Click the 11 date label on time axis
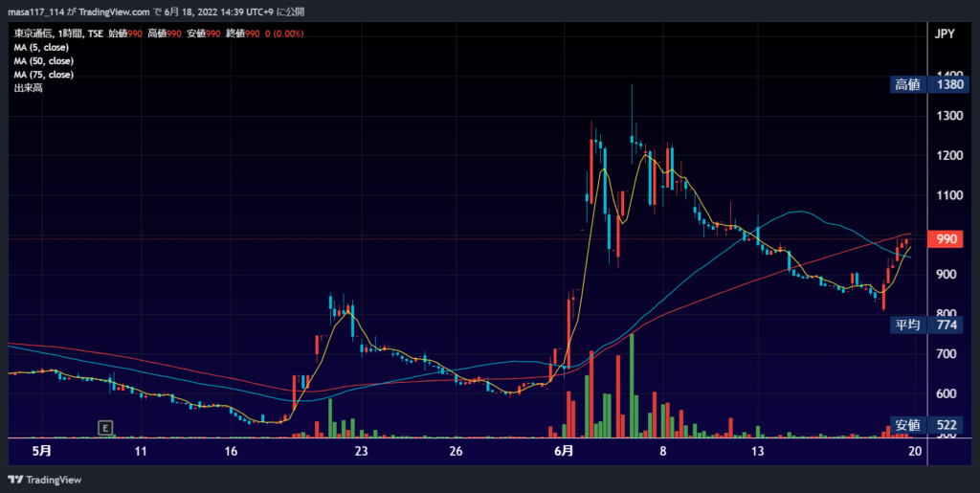 pos(141,451)
